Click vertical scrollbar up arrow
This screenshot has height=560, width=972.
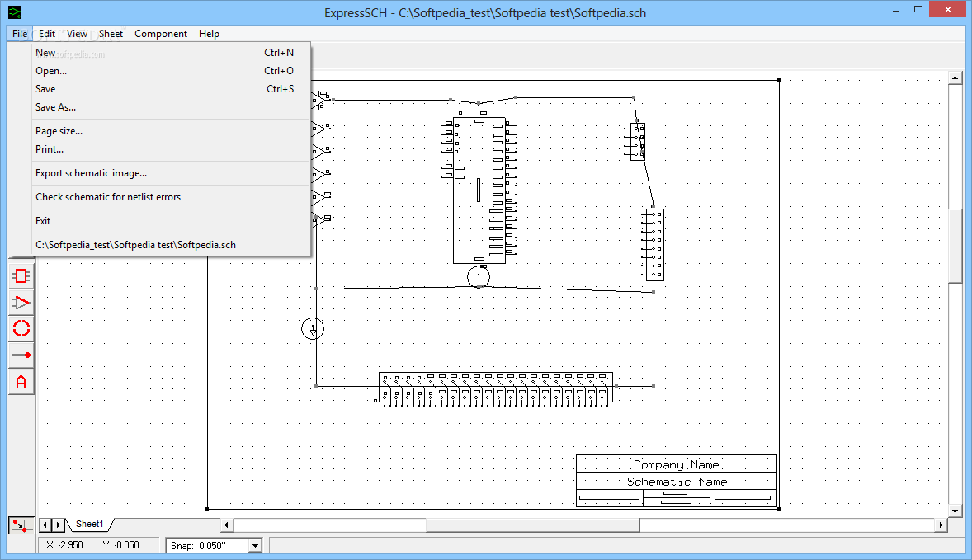coord(955,78)
